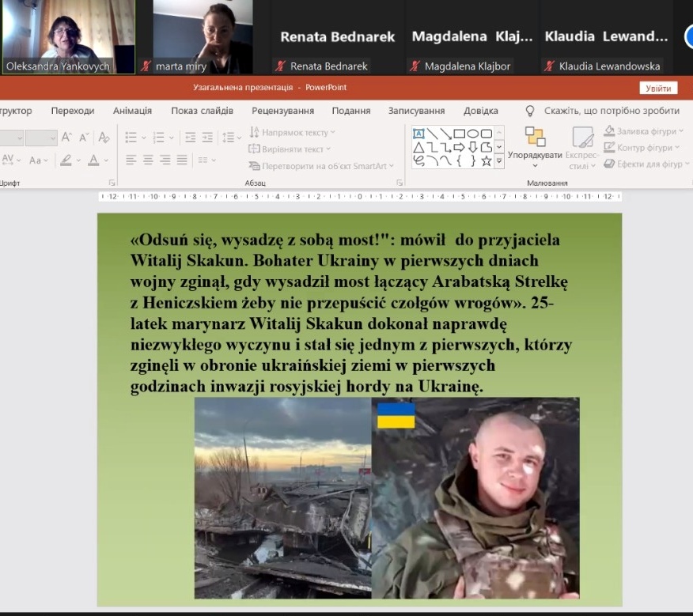Select the Left Brace shape
The image size is (693, 616).
459,161
